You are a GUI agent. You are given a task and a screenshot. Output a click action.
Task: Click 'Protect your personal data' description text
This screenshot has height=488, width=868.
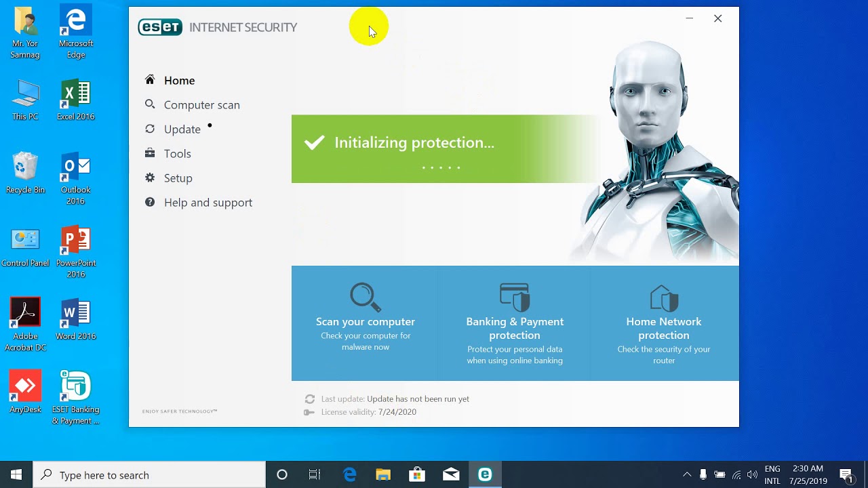click(515, 354)
